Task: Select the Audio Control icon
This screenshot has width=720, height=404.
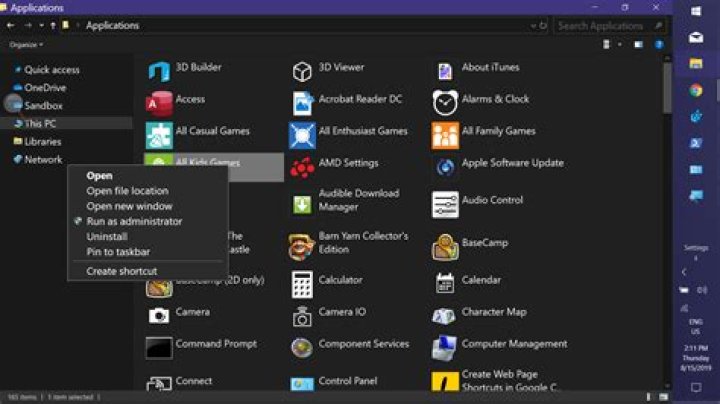Action: pyautogui.click(x=444, y=205)
